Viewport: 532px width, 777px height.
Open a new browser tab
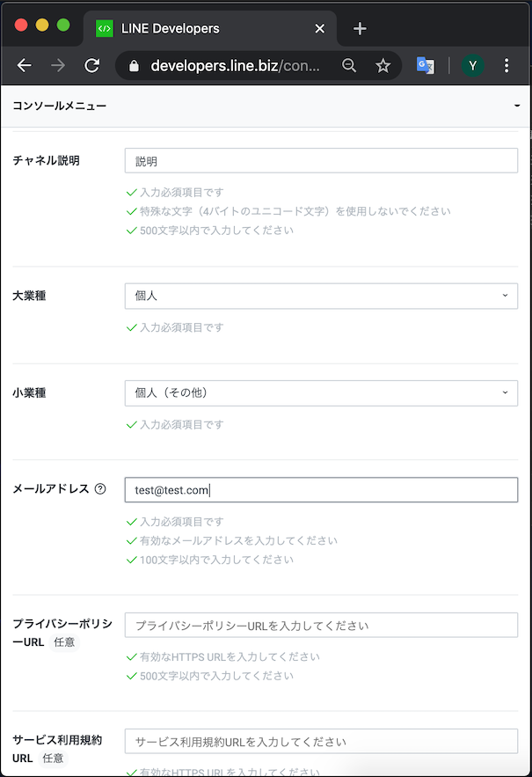coord(360,29)
